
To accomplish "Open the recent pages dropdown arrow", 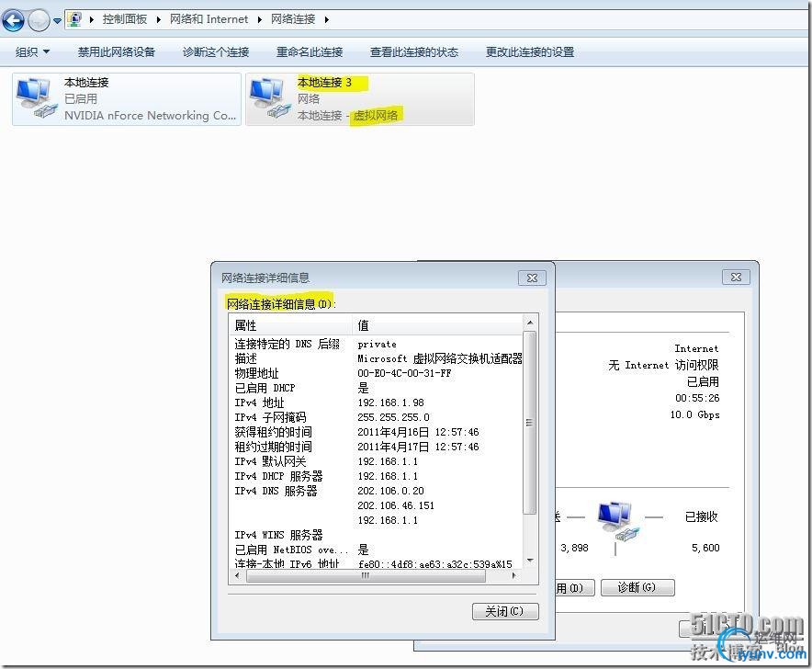I will pyautogui.click(x=57, y=21).
